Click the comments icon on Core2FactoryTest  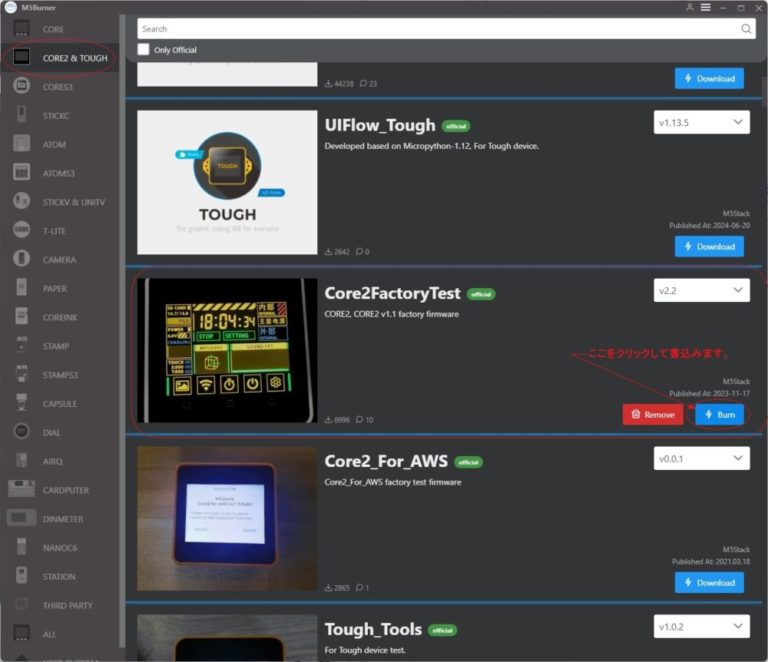pos(361,420)
